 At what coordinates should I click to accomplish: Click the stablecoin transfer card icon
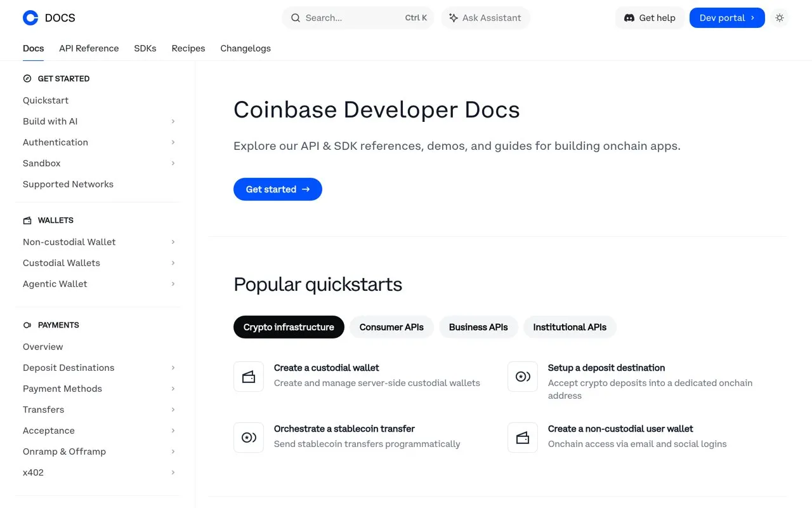249,438
